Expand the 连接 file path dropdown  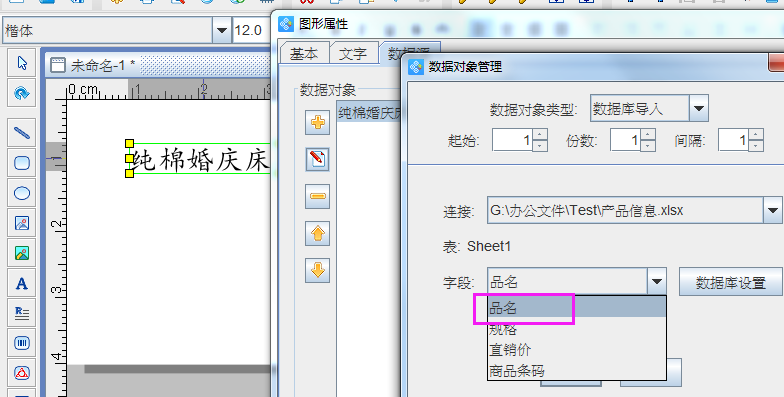pos(772,210)
